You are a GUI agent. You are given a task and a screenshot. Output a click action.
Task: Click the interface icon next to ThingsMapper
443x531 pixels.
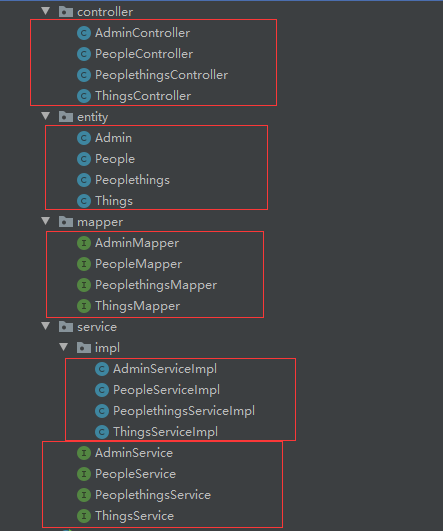tap(84, 306)
